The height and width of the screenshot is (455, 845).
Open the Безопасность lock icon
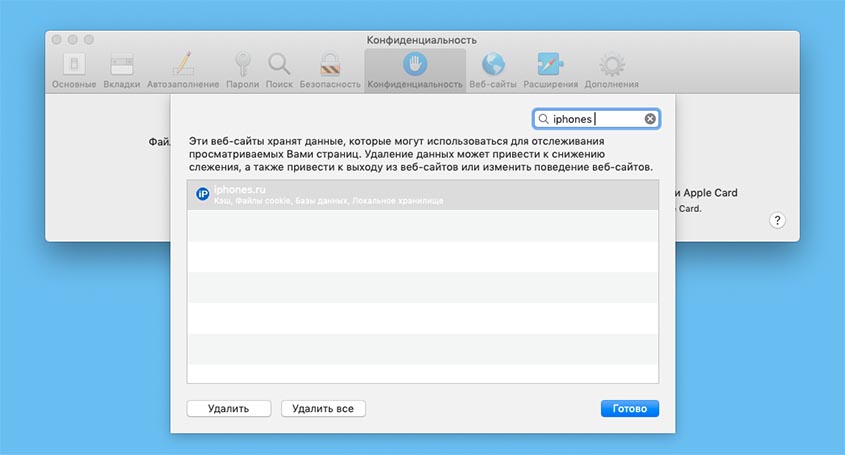(x=330, y=65)
